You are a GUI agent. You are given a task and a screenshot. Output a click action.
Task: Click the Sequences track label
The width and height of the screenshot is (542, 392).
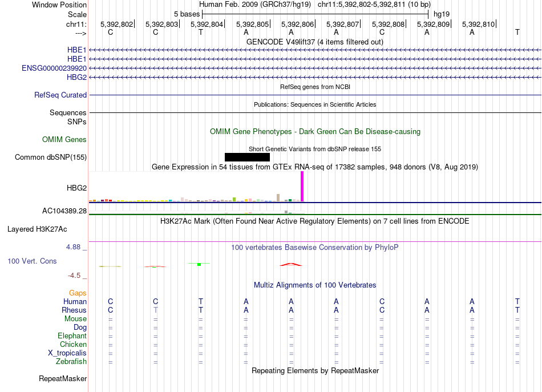pyautogui.click(x=68, y=112)
